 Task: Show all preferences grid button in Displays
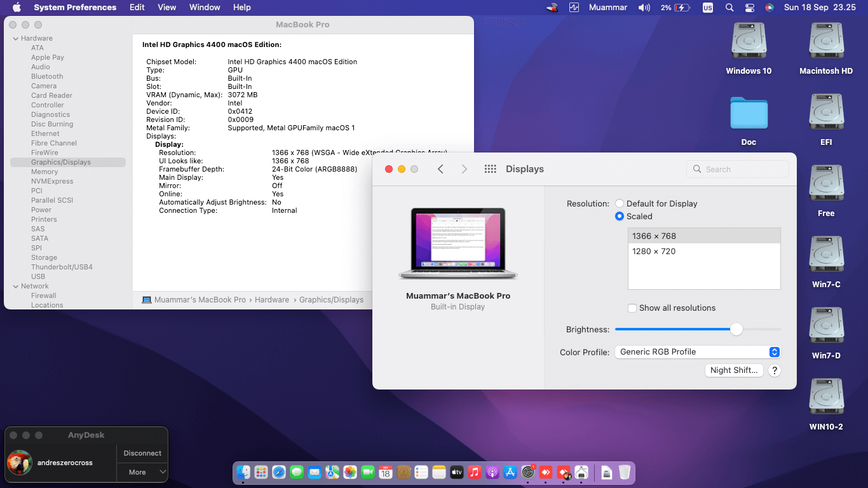click(x=490, y=169)
